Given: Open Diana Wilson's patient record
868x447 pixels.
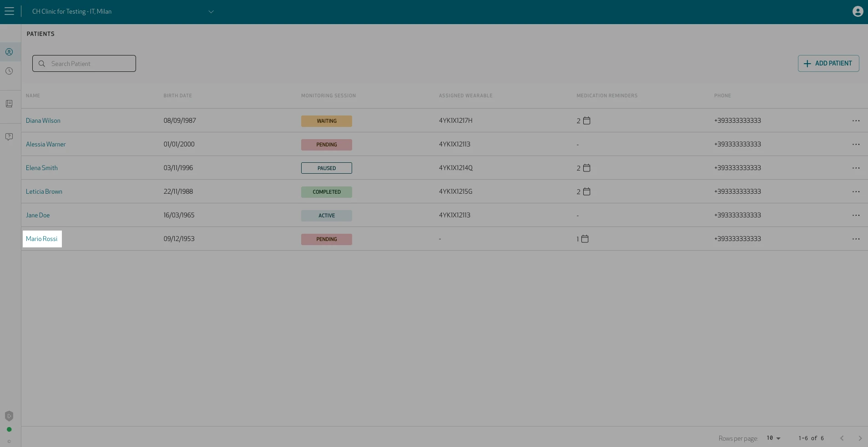Looking at the screenshot, I should (x=43, y=121).
